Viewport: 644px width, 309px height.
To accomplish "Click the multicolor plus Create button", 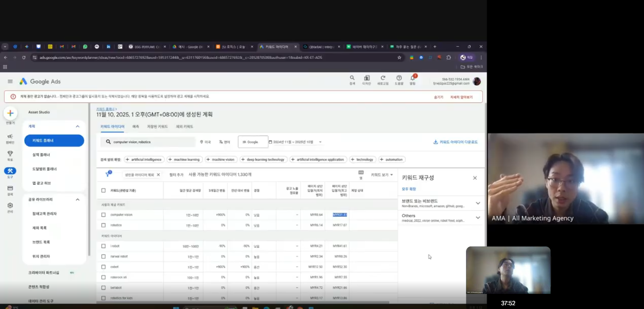I will tap(10, 113).
